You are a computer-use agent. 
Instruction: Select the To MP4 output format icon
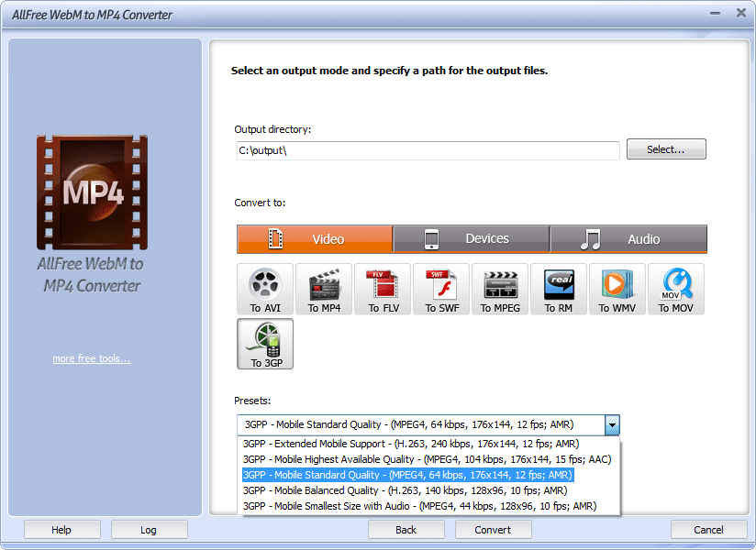pyautogui.click(x=323, y=289)
